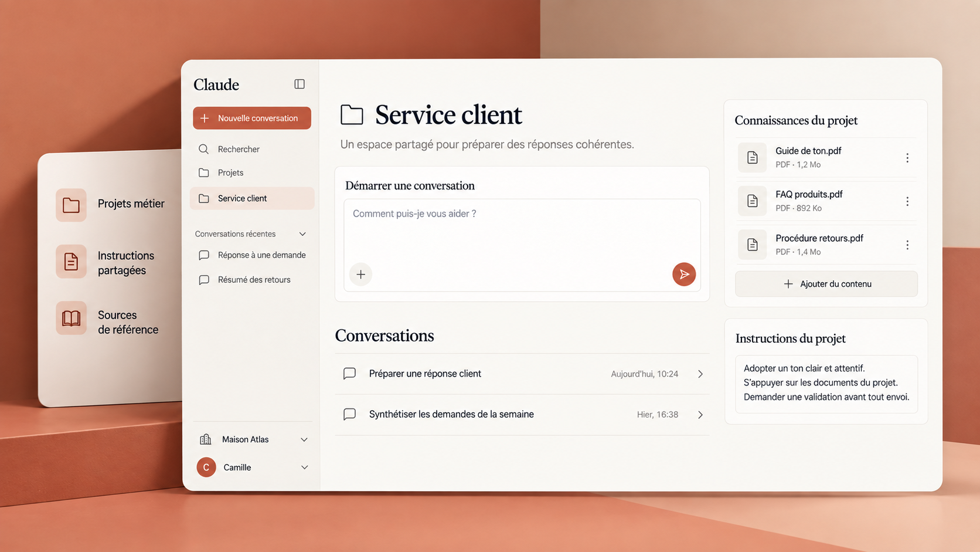Click the Sources de référence book icon on back card

click(x=71, y=318)
